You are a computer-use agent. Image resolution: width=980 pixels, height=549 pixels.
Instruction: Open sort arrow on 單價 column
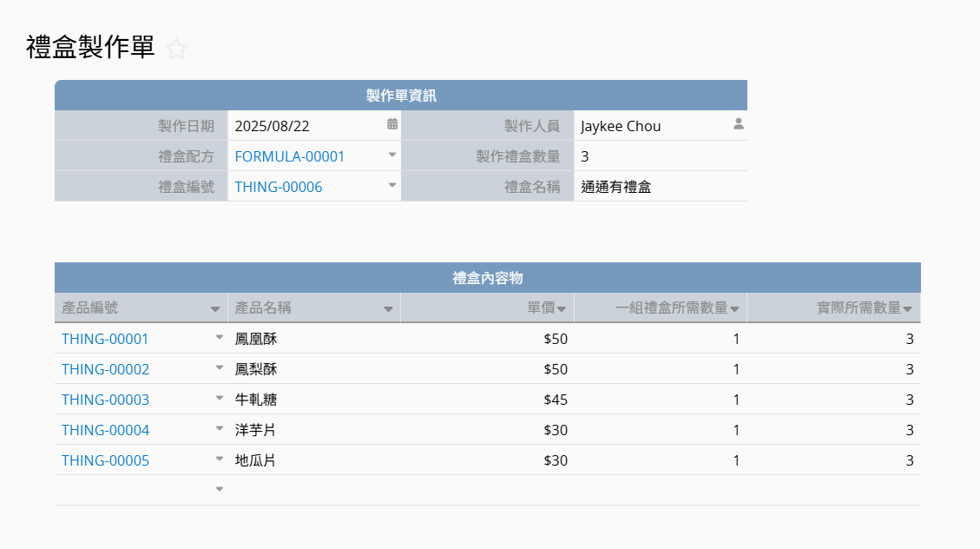click(562, 309)
